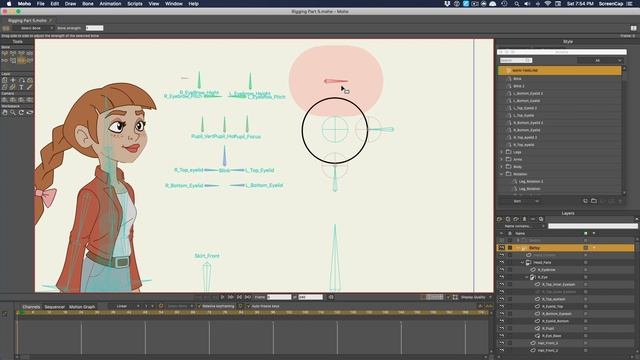Click the trash Delete Layer icon
This screenshot has height=360, width=640.
click(x=524, y=219)
